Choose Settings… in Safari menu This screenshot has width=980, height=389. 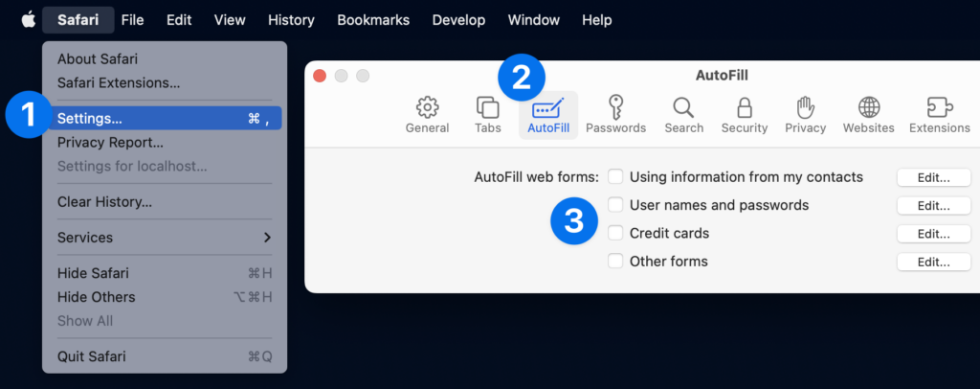tap(165, 118)
